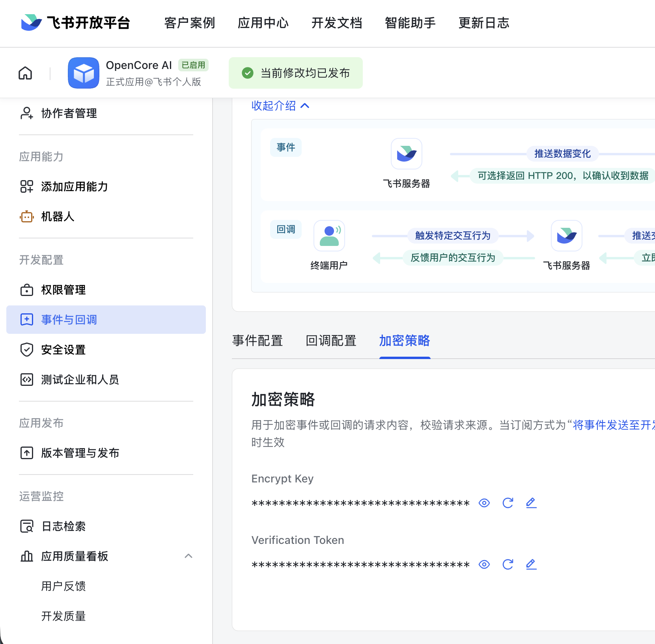Click the OpenCore AI app name

click(139, 65)
